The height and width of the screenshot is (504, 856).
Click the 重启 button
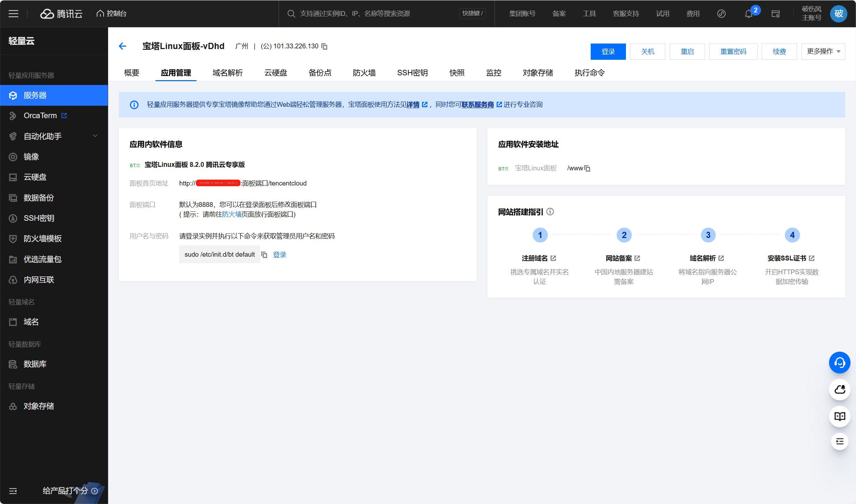(x=687, y=51)
